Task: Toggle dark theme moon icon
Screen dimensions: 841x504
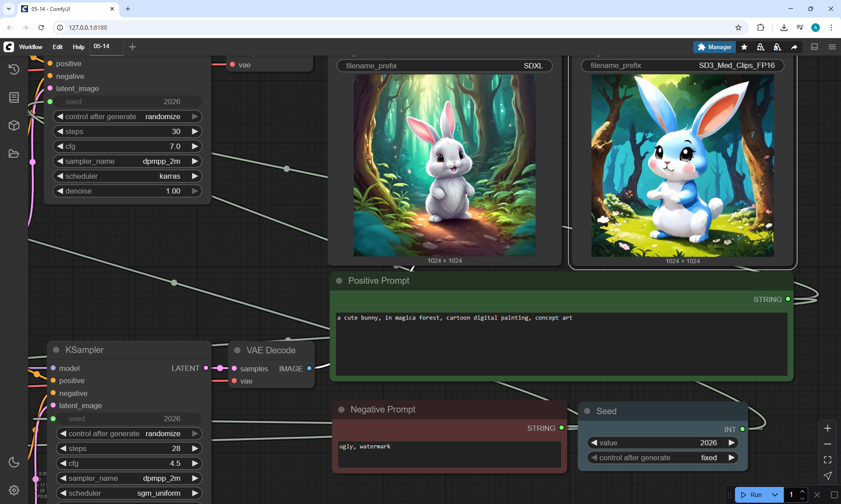Action: coord(14,462)
